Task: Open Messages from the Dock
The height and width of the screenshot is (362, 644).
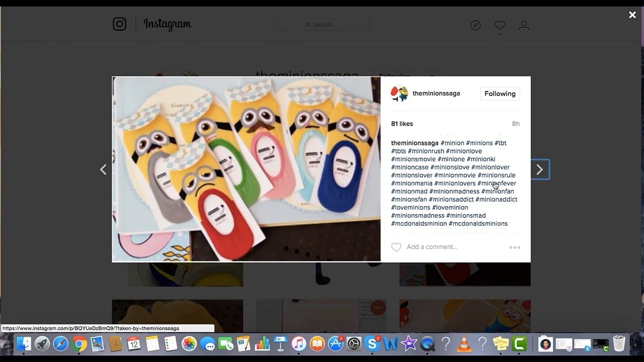Action: click(207, 344)
